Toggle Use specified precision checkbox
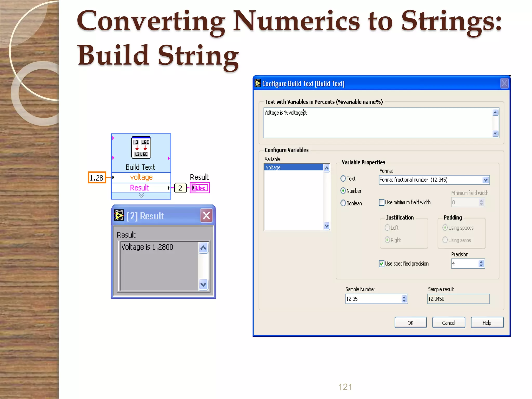 tap(382, 264)
